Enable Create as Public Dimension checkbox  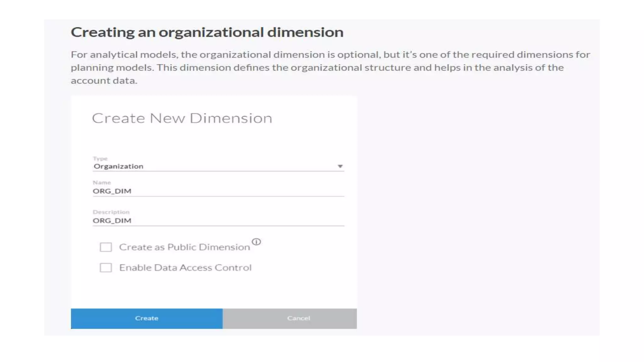(x=106, y=247)
